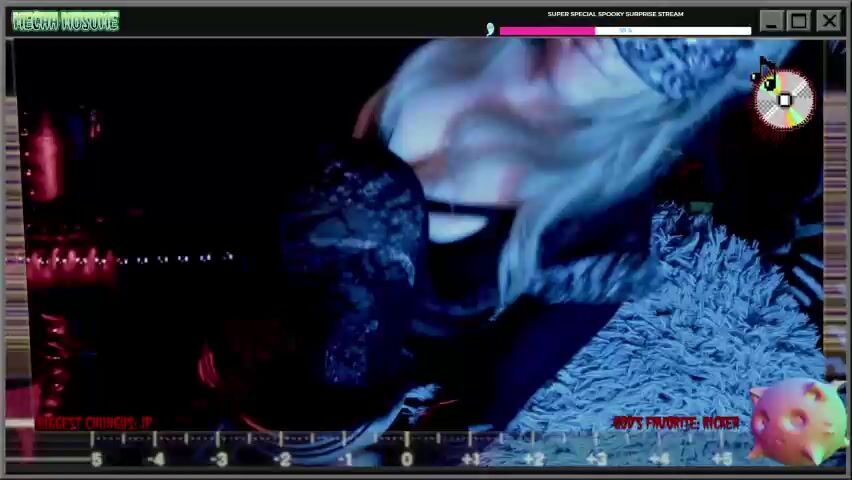Click the +4 mark on the bottom scale
The height and width of the screenshot is (480, 852).
(x=659, y=460)
